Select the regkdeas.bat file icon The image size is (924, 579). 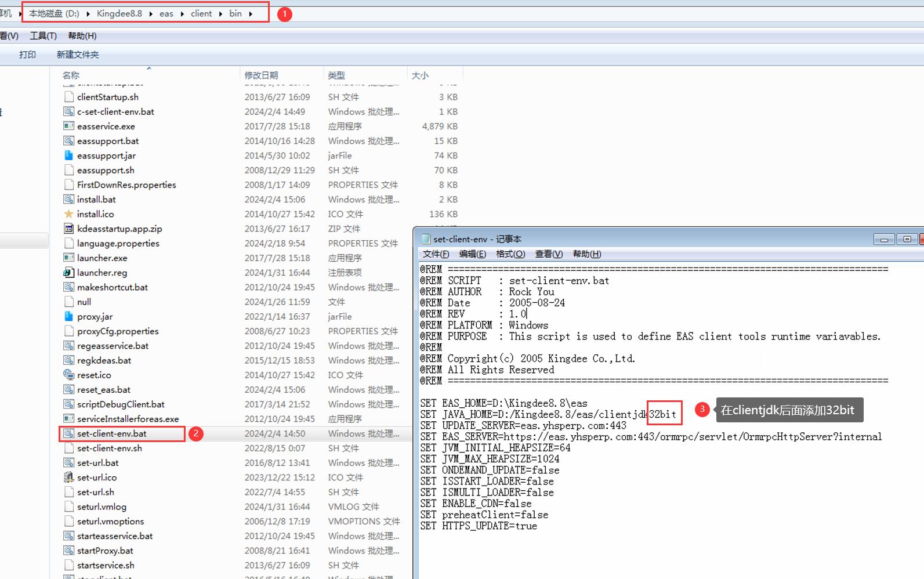[69, 360]
